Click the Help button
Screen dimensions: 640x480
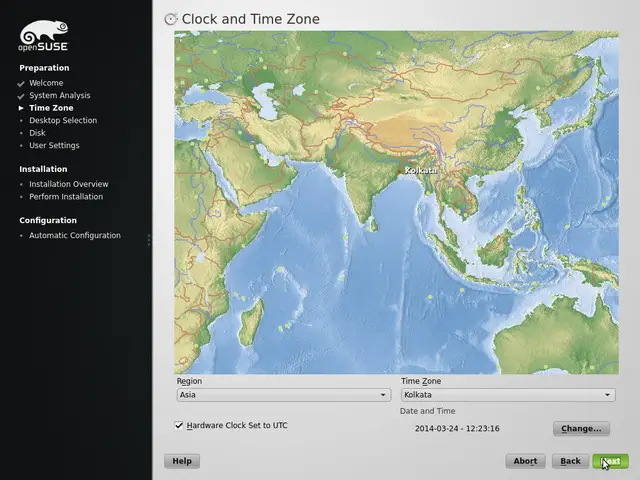tap(182, 461)
